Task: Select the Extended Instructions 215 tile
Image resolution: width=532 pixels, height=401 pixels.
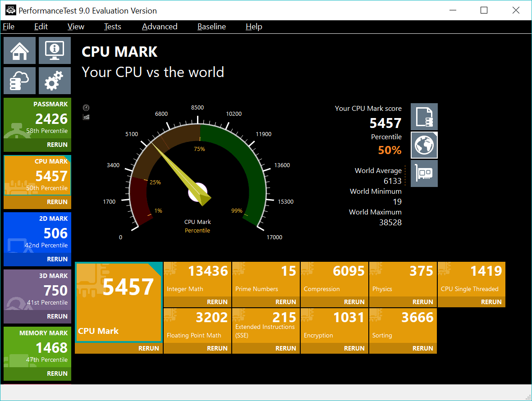Action: tap(266, 326)
